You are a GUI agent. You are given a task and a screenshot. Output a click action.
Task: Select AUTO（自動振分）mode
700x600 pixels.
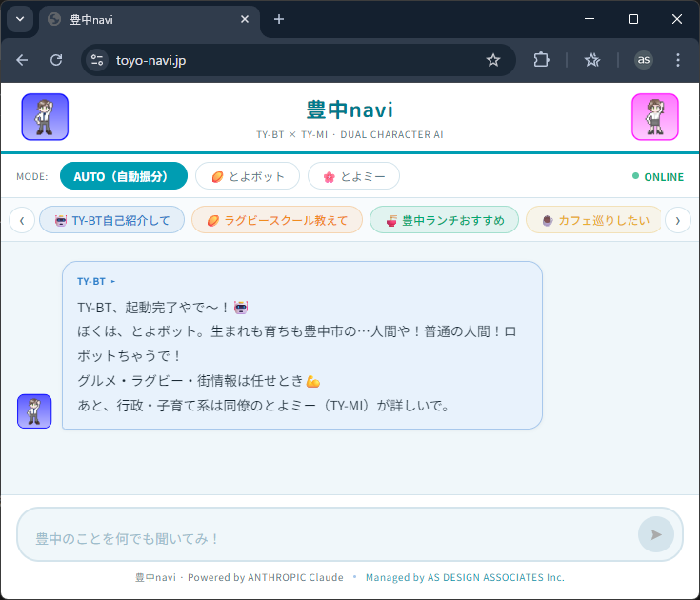click(123, 176)
